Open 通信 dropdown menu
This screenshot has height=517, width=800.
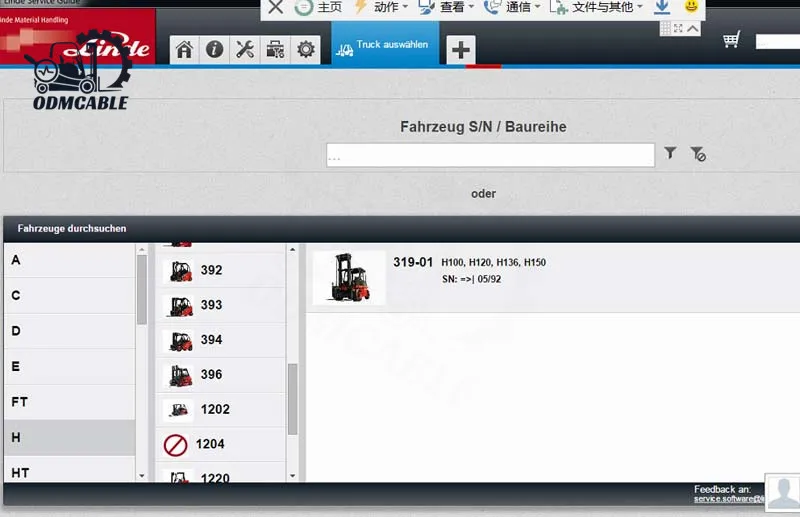(512, 7)
